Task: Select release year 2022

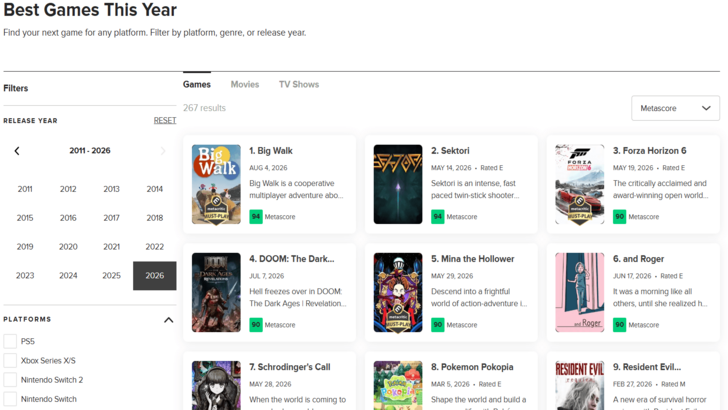Action: pos(155,247)
